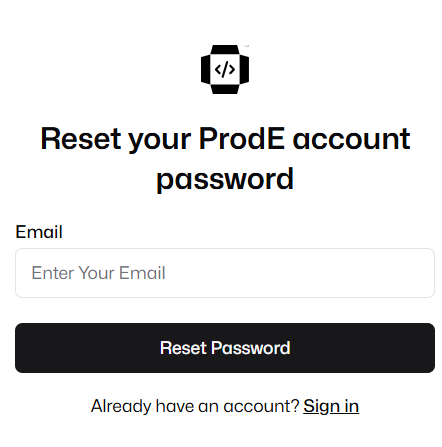Click the Reset Password button

pyautogui.click(x=225, y=348)
